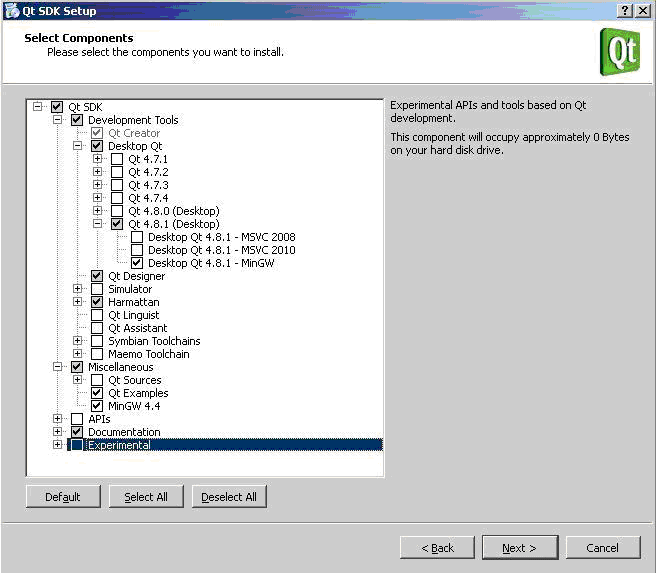Viewport: 656px width, 573px height.
Task: Expand the Maemo Toolchain node
Action: pyautogui.click(x=77, y=353)
